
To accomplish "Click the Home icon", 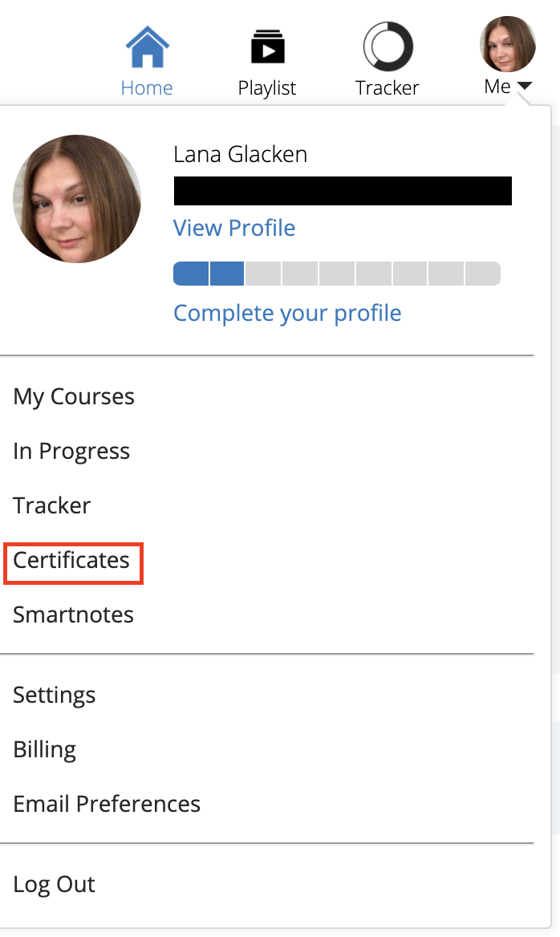I will coord(147,44).
